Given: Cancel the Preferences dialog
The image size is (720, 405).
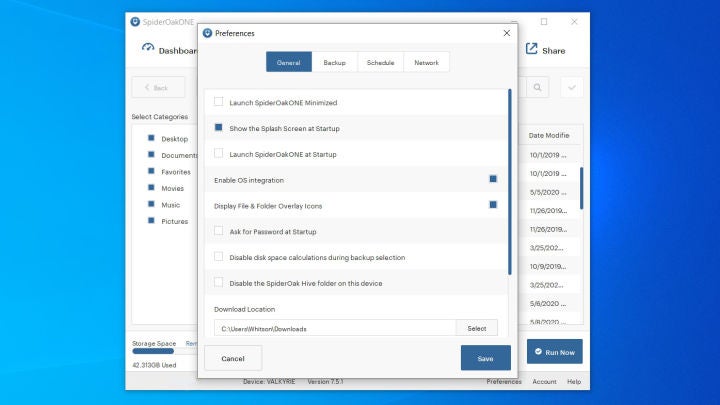Looking at the screenshot, I should (x=233, y=358).
